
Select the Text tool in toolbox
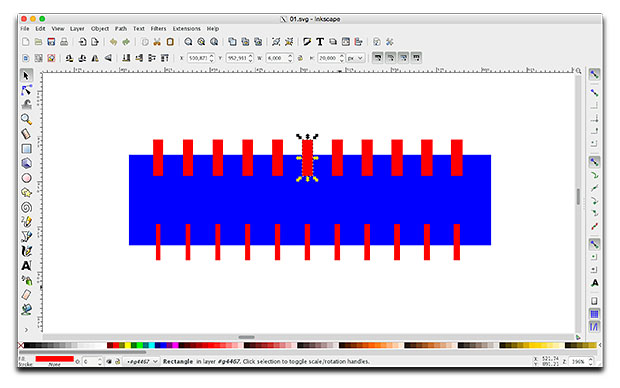click(x=26, y=265)
